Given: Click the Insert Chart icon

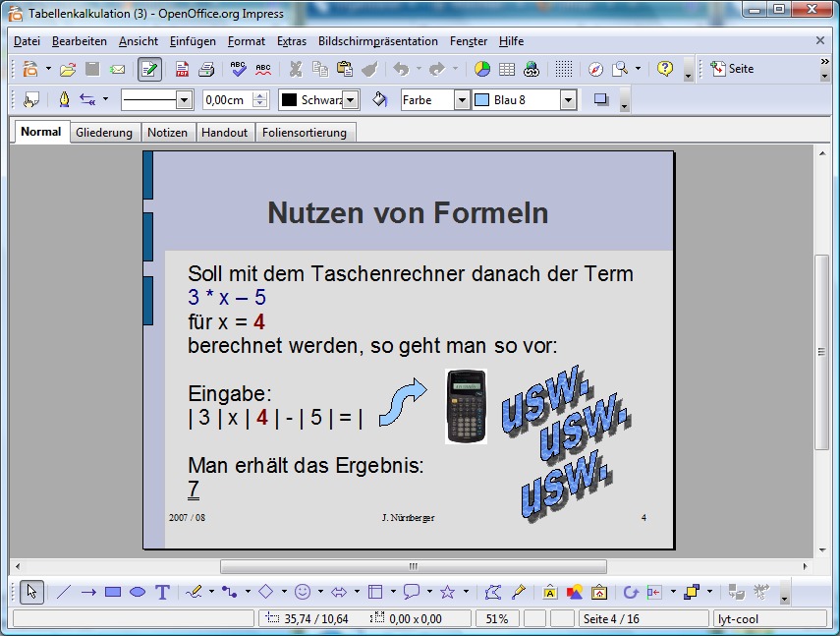Looking at the screenshot, I should click(x=482, y=69).
